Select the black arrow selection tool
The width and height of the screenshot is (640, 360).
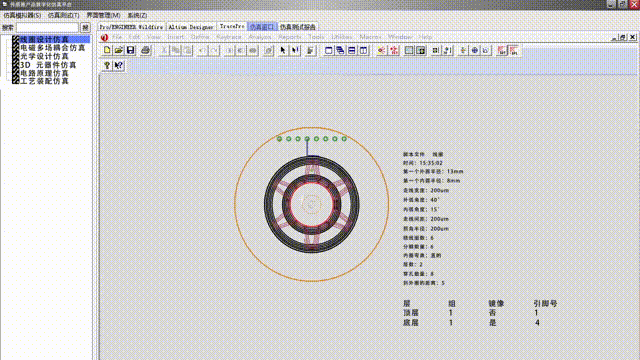[283, 50]
